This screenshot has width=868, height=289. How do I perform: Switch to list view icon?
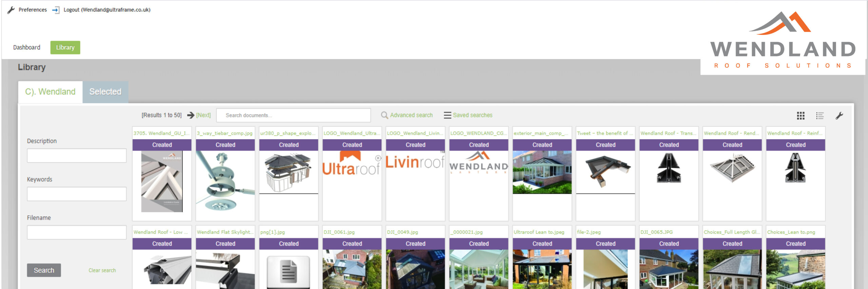(820, 116)
